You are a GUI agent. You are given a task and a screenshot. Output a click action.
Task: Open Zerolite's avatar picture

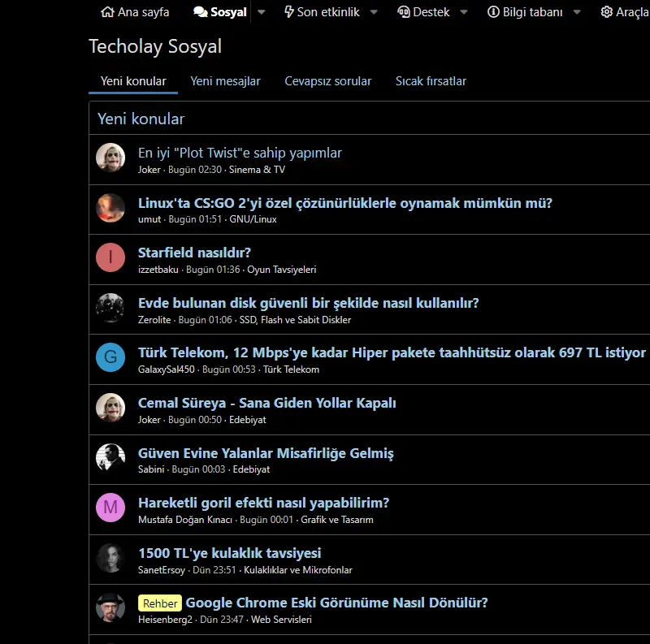pos(110,308)
